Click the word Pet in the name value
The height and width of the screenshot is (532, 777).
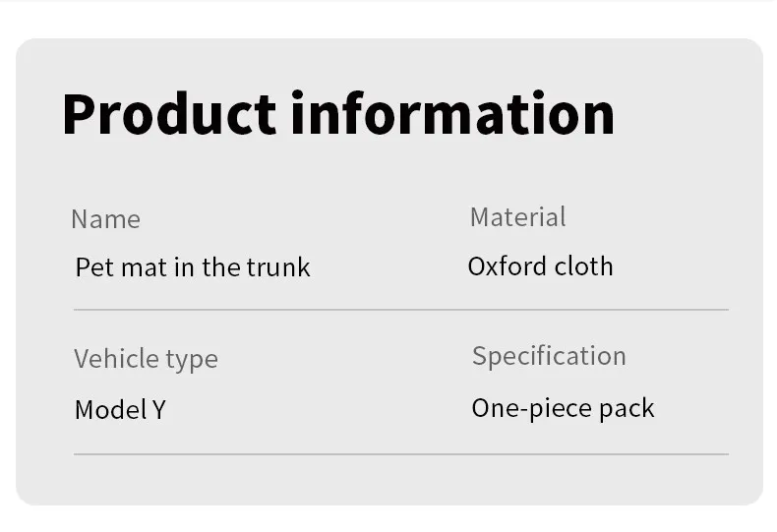(x=94, y=267)
